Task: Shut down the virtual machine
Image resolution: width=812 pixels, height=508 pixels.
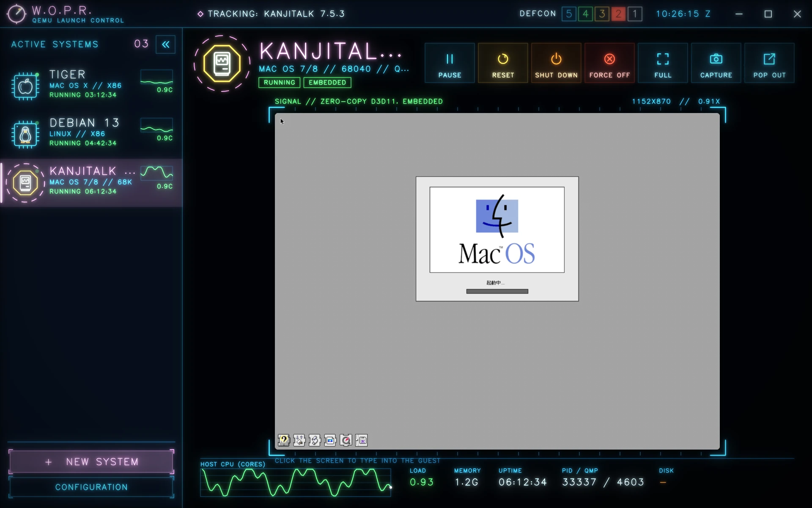Action: click(x=556, y=63)
